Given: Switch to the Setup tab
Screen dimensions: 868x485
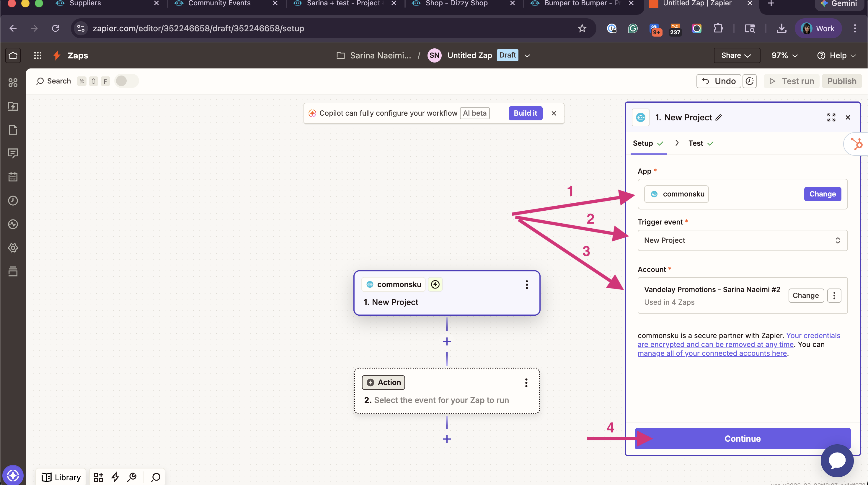Looking at the screenshot, I should [x=648, y=143].
